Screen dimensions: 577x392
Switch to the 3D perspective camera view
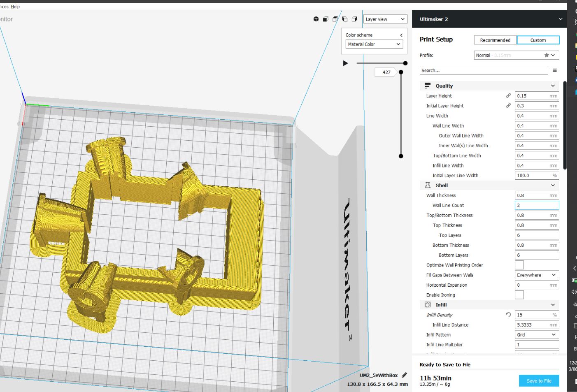pyautogui.click(x=316, y=19)
